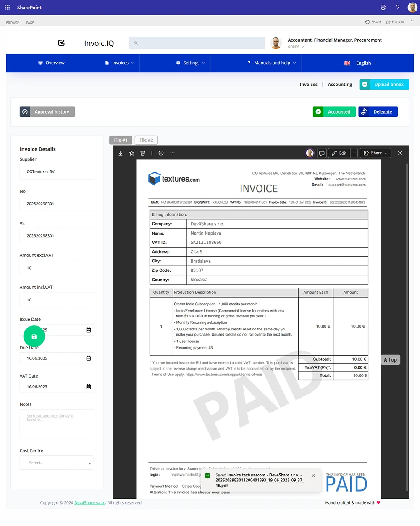Click the star favorite icon in viewer
Viewport: 420px width, 526px height.
(x=131, y=153)
